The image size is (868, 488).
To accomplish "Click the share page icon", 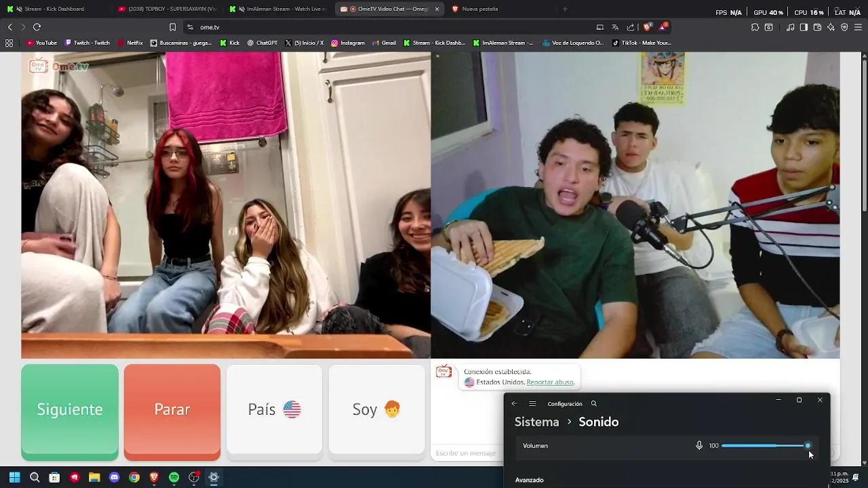I will (x=631, y=27).
